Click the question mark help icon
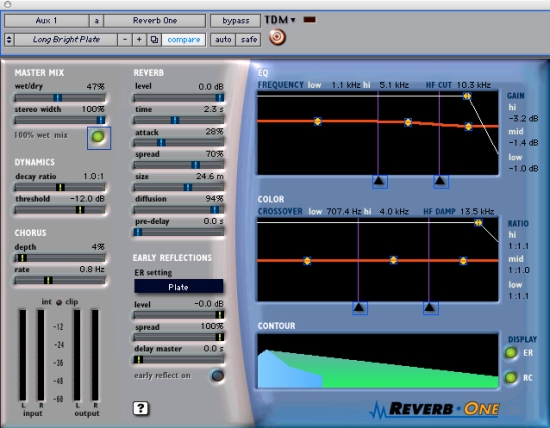Image resolution: width=550 pixels, height=428 pixels. pos(141,408)
